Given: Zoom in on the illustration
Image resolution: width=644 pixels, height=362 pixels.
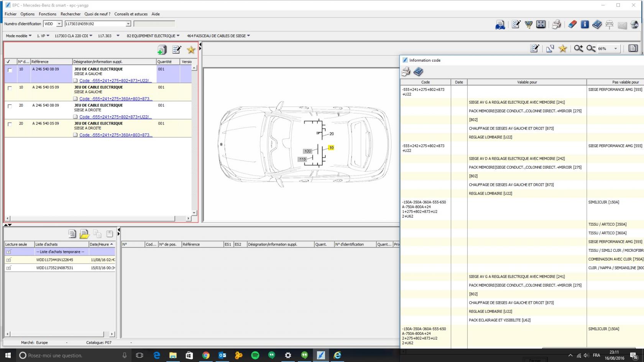Looking at the screenshot, I should [x=578, y=48].
